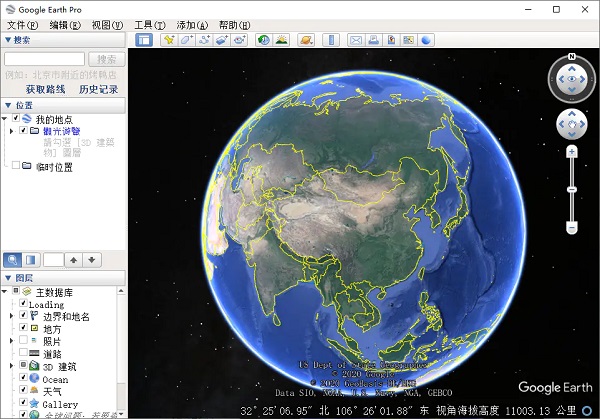Open the 添加(A) menu

click(x=192, y=25)
